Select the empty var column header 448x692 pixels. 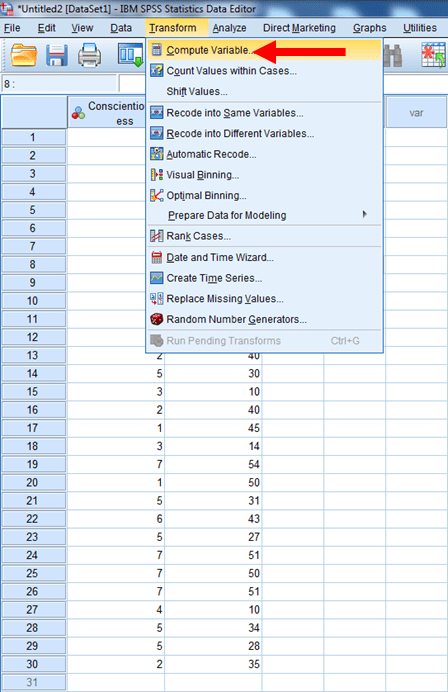pos(416,113)
